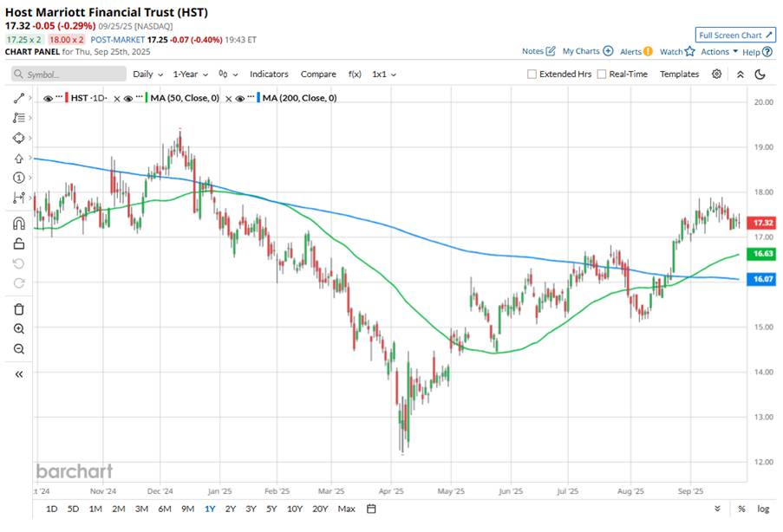Click the Full Screen Chart button

point(734,36)
